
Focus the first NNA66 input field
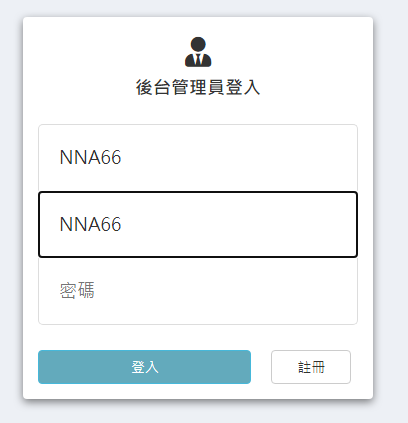click(198, 158)
